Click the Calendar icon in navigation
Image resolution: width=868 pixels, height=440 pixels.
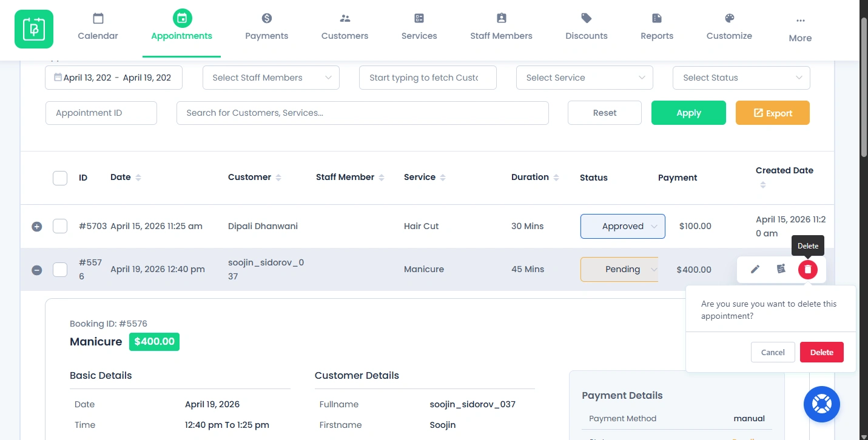pos(98,18)
